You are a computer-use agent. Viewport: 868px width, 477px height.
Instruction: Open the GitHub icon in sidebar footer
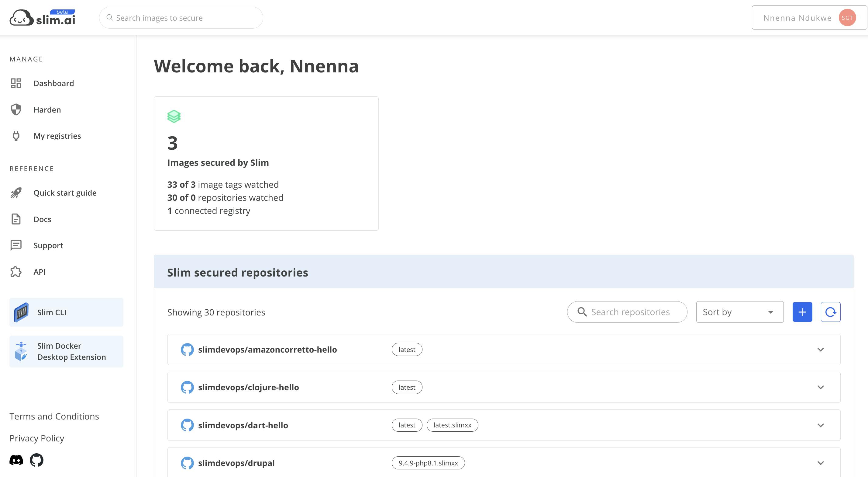36,460
